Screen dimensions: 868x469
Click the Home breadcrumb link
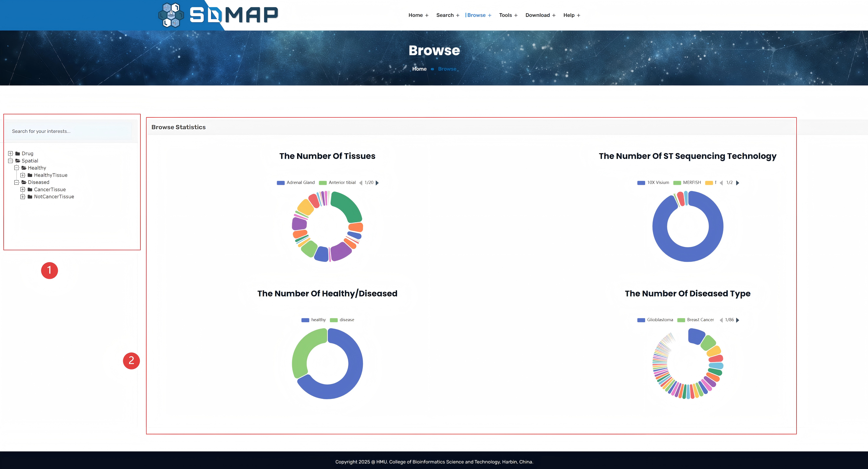(x=419, y=69)
